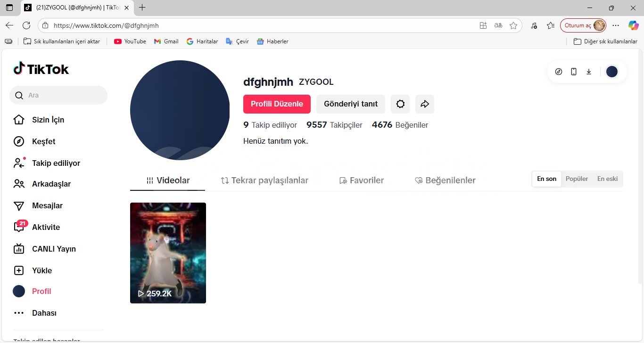Open browser favorites list icon

550,25
